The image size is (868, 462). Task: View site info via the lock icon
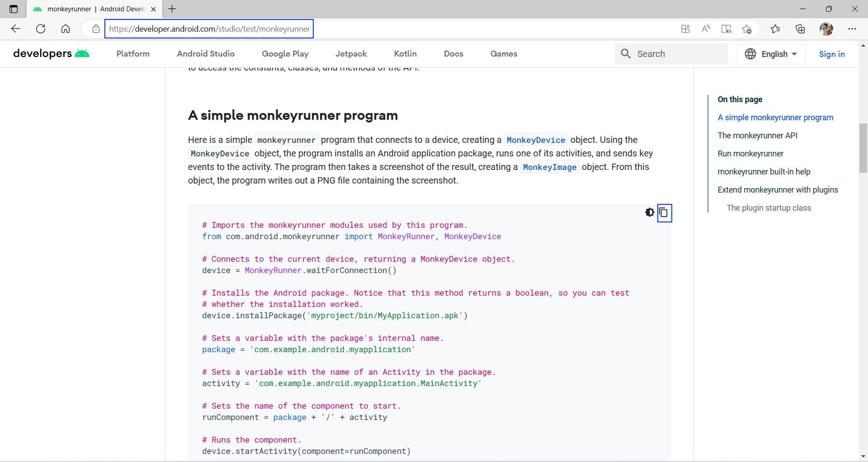(x=96, y=29)
